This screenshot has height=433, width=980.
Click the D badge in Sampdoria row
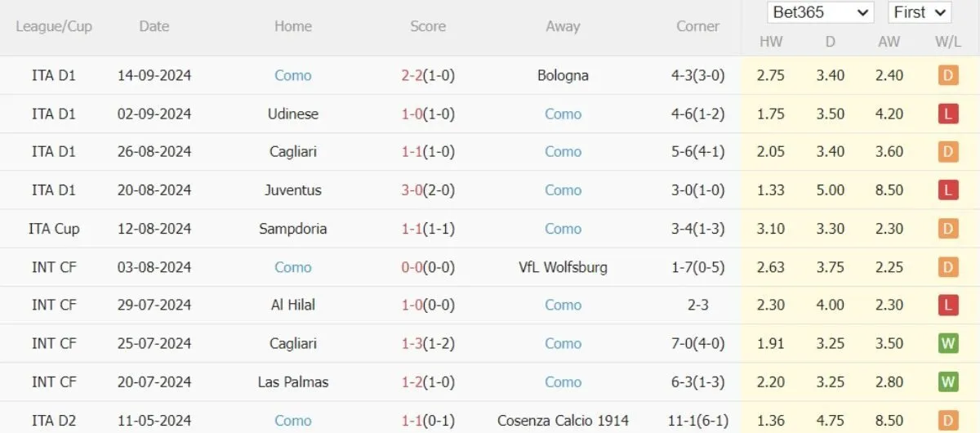947,229
